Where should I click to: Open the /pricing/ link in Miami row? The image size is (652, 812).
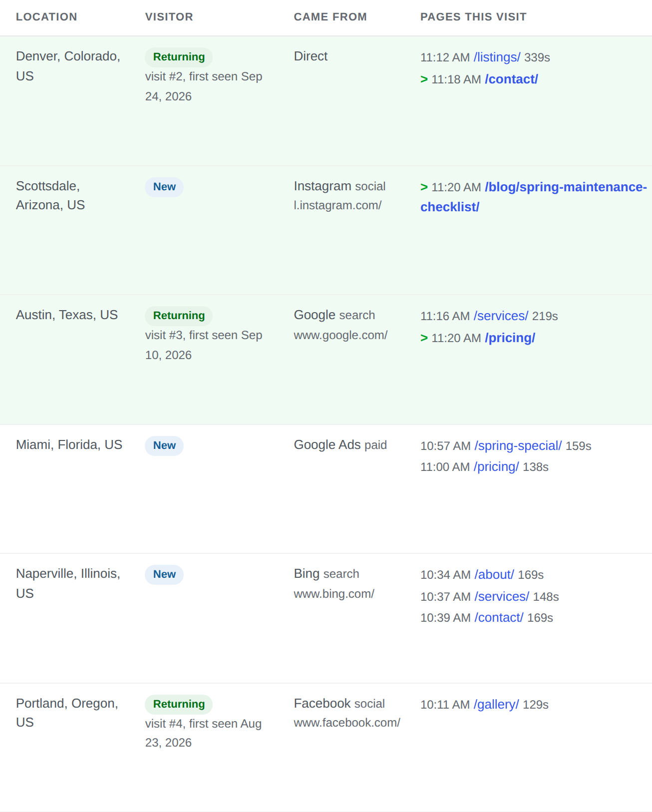click(496, 467)
